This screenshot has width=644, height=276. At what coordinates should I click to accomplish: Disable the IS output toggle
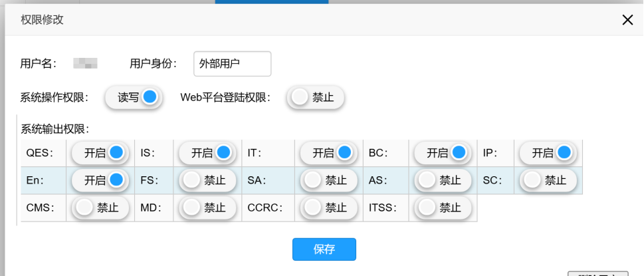pos(207,153)
